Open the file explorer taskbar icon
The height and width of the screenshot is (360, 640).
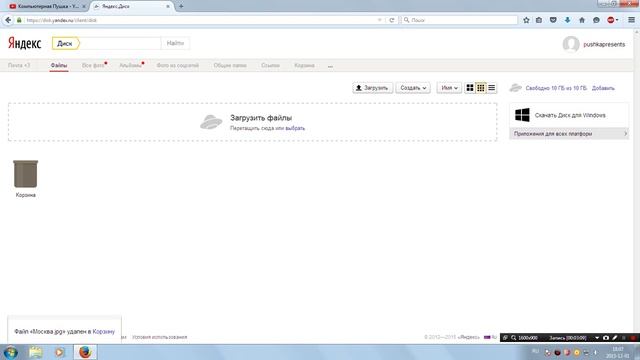point(36,352)
